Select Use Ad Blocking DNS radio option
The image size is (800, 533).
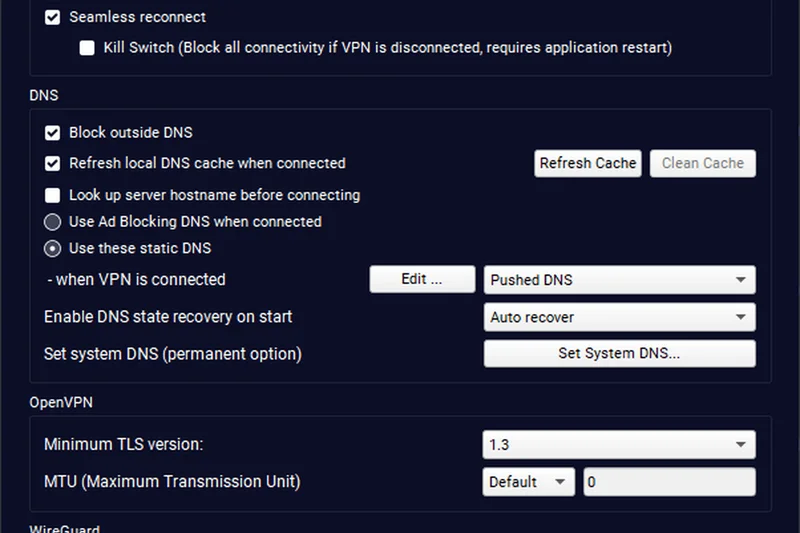[52, 222]
